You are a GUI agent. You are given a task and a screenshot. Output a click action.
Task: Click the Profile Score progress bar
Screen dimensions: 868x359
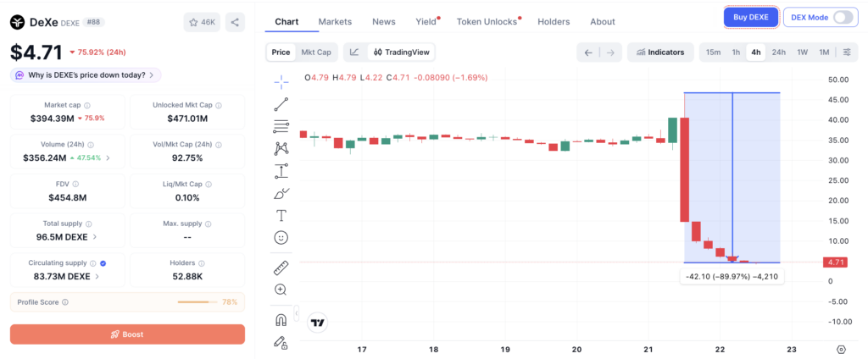click(x=197, y=302)
